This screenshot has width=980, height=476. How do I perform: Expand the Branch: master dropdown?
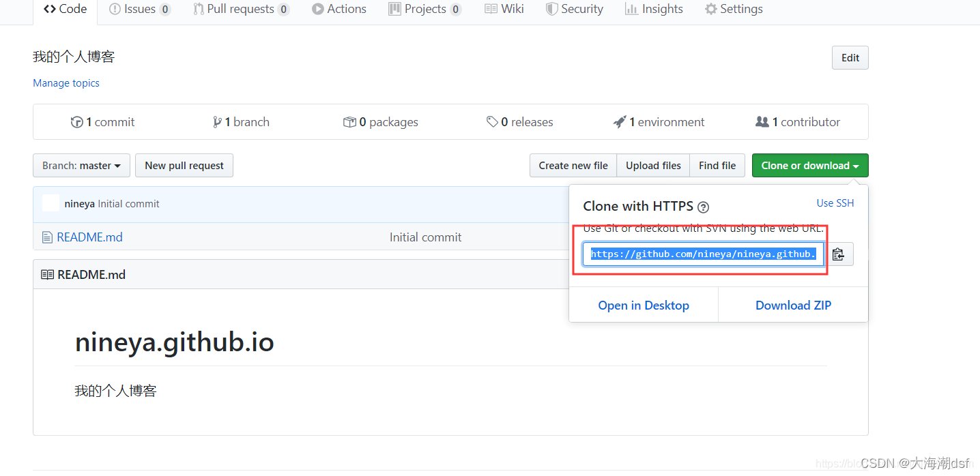pos(81,166)
